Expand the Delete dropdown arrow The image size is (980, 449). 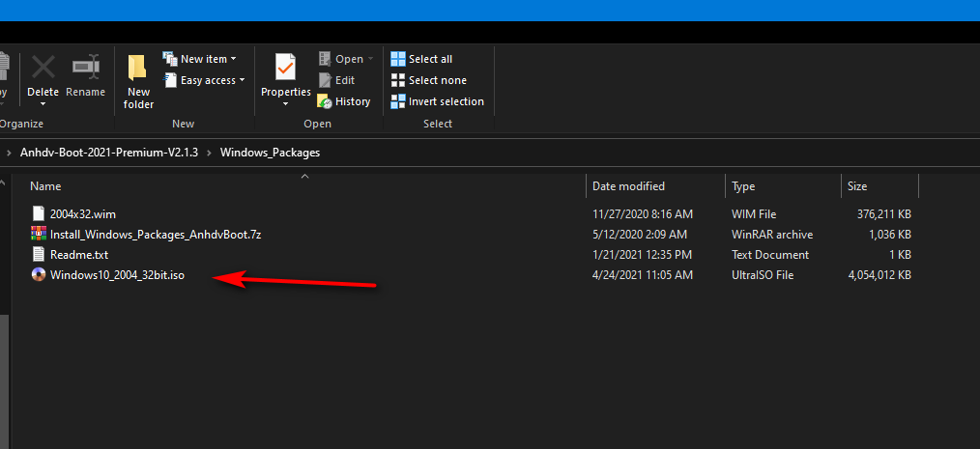[x=43, y=103]
